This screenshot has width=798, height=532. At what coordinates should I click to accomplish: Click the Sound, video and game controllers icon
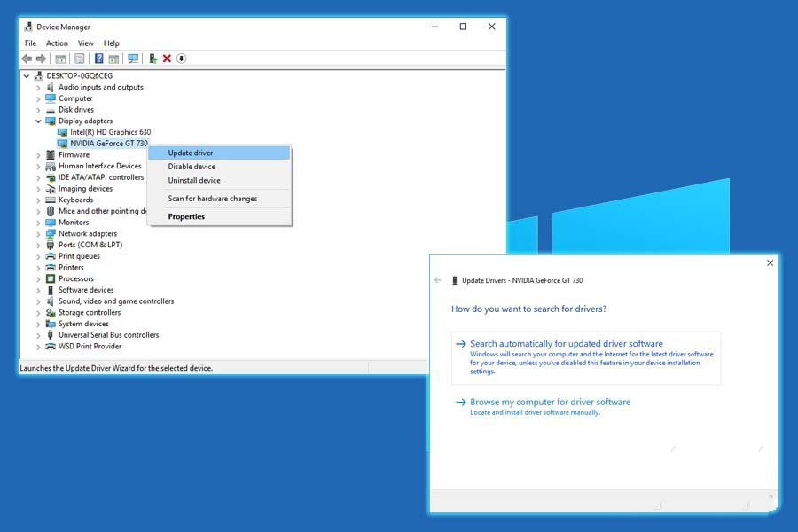click(51, 301)
